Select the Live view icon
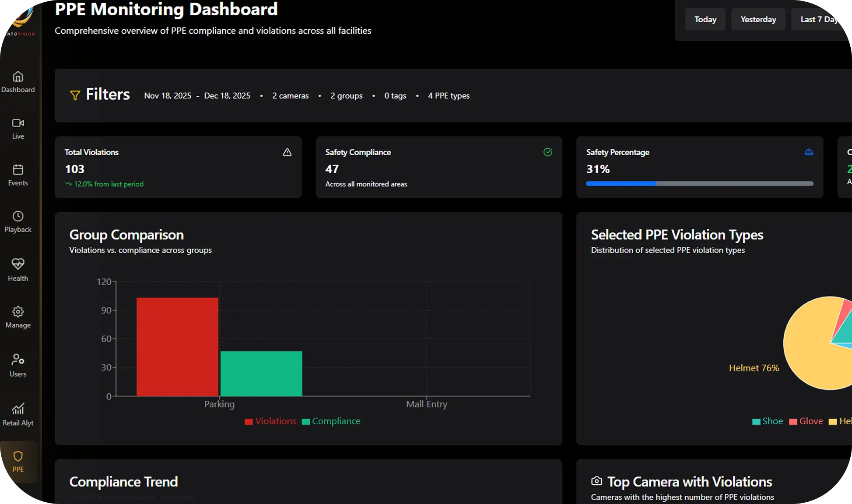Image resolution: width=852 pixels, height=504 pixels. pyautogui.click(x=18, y=128)
